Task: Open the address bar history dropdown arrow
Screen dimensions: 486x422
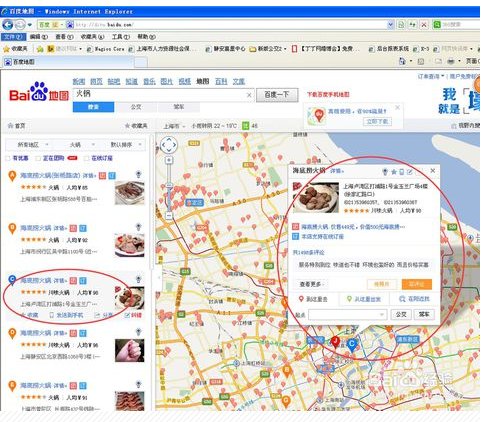Action: pos(390,25)
